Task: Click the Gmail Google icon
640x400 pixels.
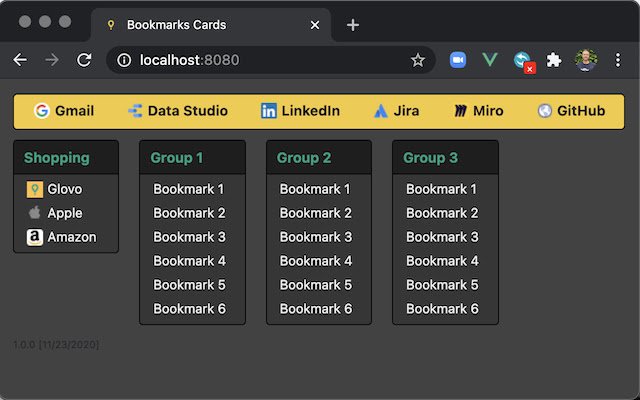Action: coord(42,111)
